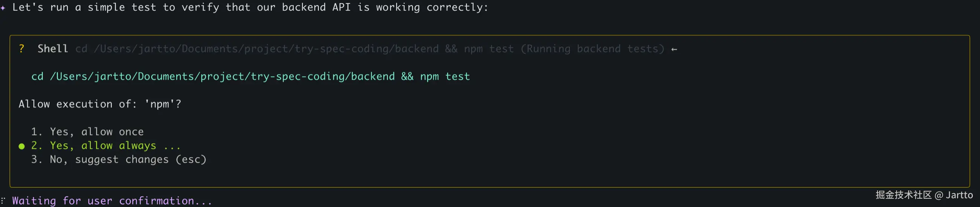980x207 pixels.
Task: Click the green cd command line
Action: point(250,77)
